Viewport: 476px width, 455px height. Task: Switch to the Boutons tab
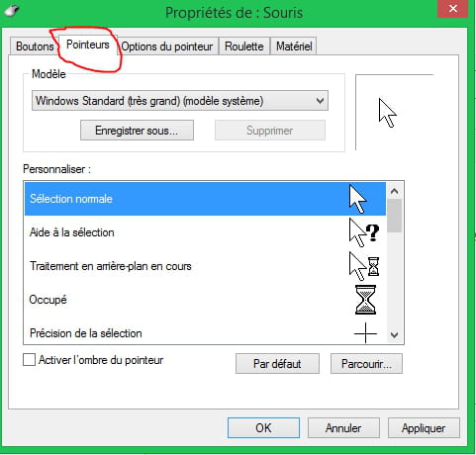click(x=35, y=46)
